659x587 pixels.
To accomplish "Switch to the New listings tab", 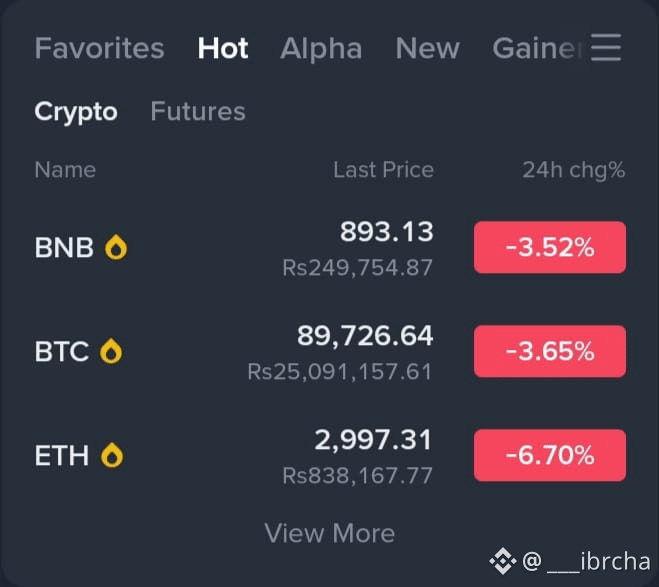I will point(427,48).
